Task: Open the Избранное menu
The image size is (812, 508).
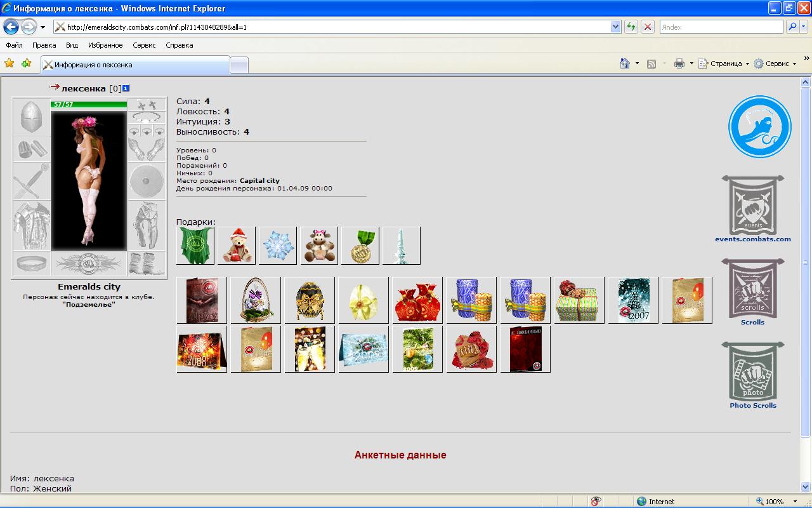Action: [x=105, y=45]
